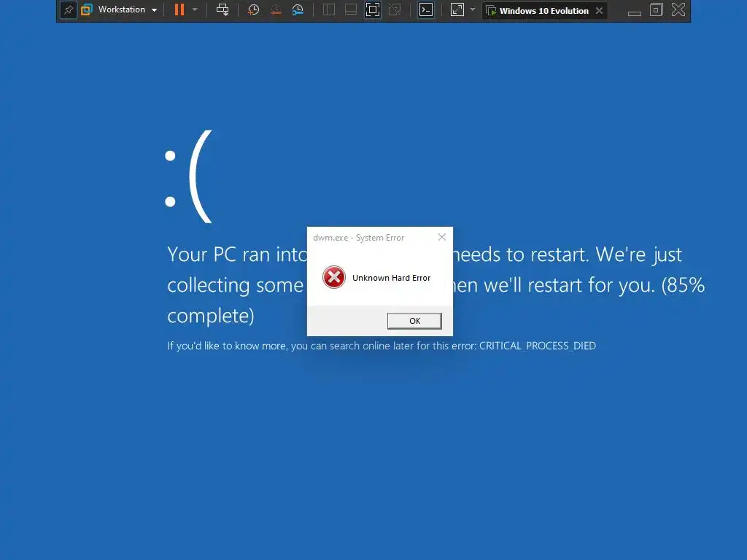Click the Unity mode icon
This screenshot has height=560, width=747.
click(x=395, y=10)
